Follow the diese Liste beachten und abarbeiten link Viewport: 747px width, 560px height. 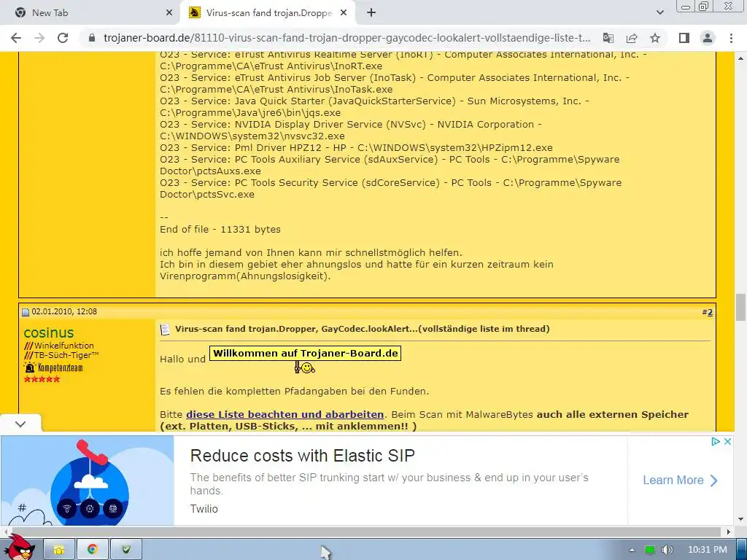(x=285, y=414)
